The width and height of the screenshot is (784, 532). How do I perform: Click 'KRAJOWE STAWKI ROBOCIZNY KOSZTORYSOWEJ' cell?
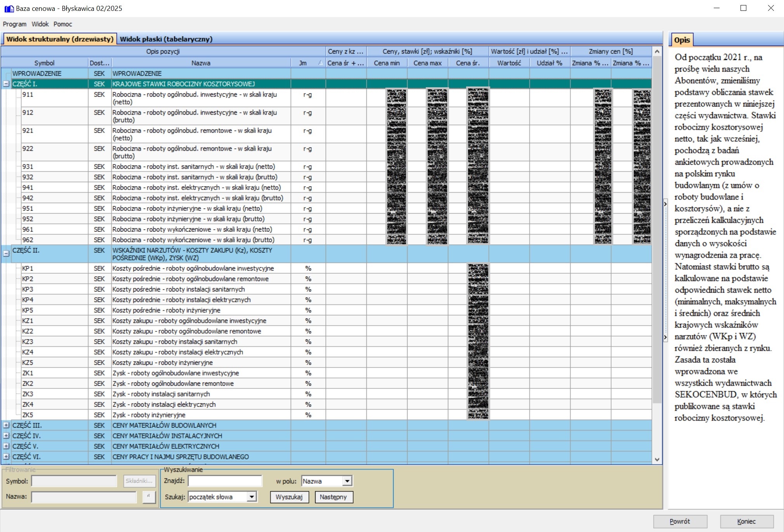pos(201,84)
